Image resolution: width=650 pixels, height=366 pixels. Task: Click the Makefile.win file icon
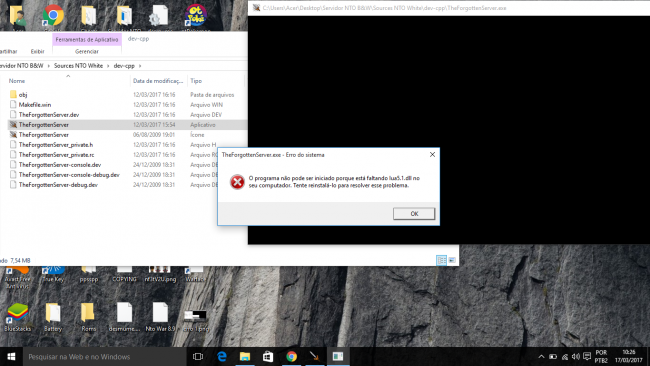point(13,104)
